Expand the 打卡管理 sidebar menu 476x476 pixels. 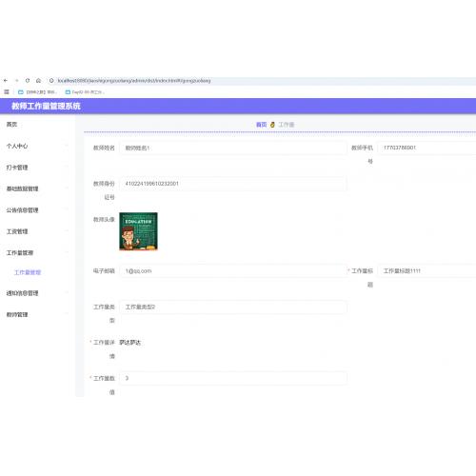[x=37, y=168]
